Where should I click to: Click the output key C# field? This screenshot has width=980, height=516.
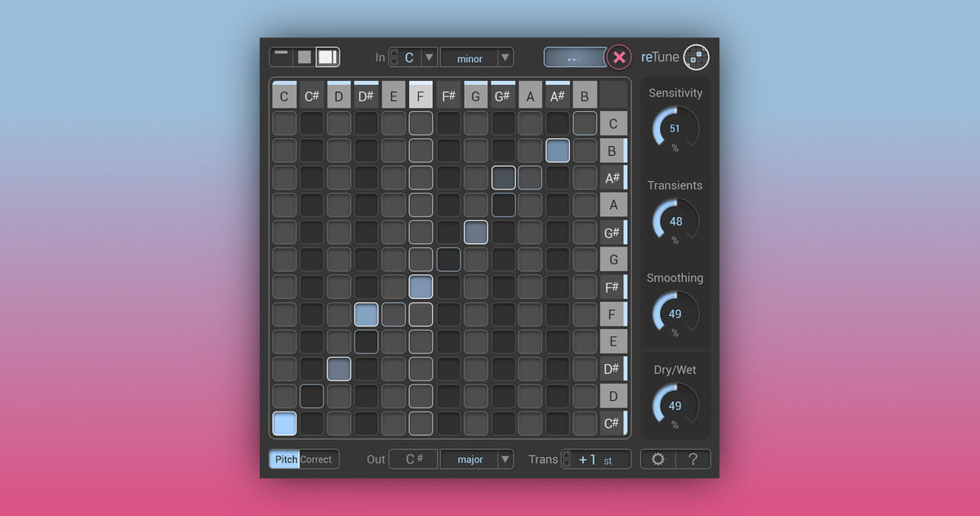tap(413, 459)
